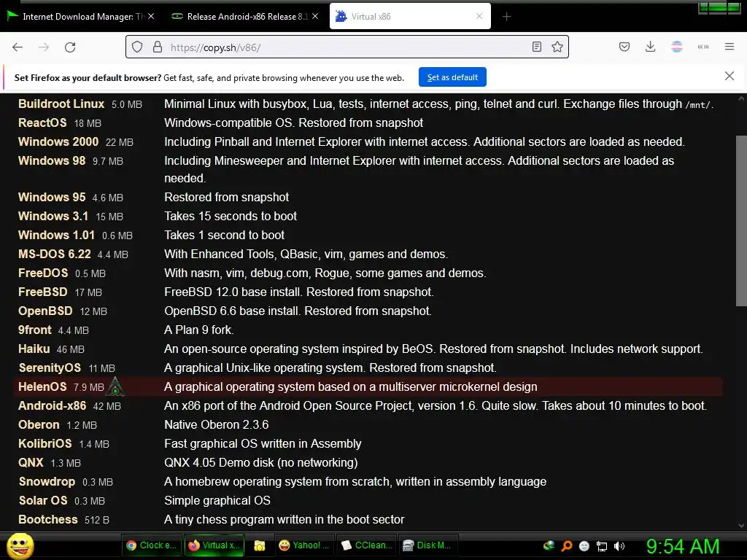Image resolution: width=747 pixels, height=560 pixels.
Task: Launch Bootchess
Action: pyautogui.click(x=47, y=519)
